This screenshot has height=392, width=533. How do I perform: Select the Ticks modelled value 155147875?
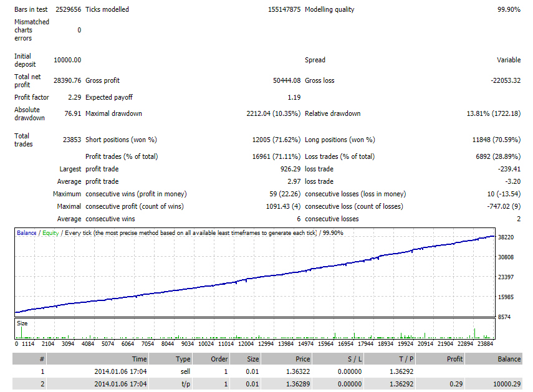click(x=284, y=9)
